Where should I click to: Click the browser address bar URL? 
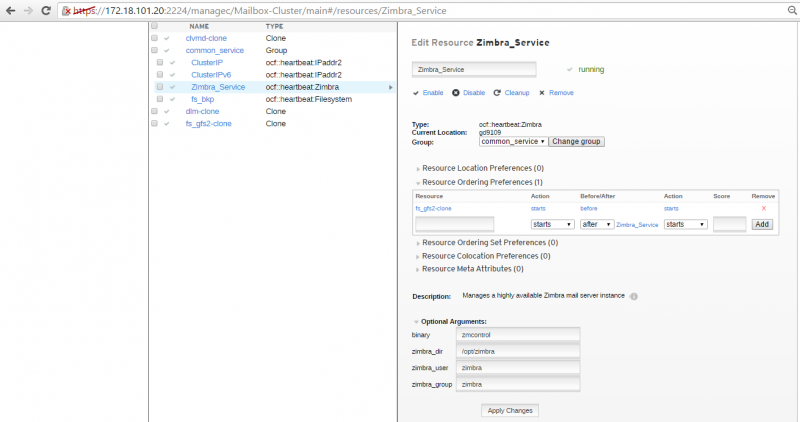[260, 11]
